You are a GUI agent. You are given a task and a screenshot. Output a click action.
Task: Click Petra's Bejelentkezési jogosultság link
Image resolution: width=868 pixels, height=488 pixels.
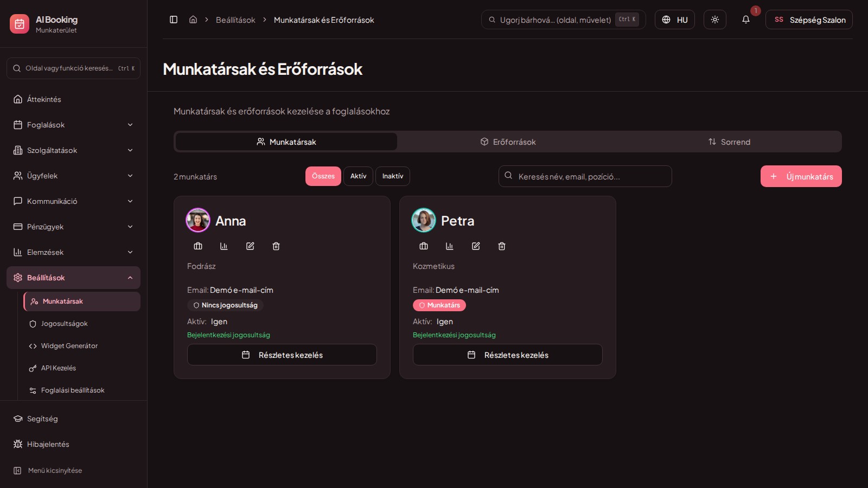tap(454, 335)
